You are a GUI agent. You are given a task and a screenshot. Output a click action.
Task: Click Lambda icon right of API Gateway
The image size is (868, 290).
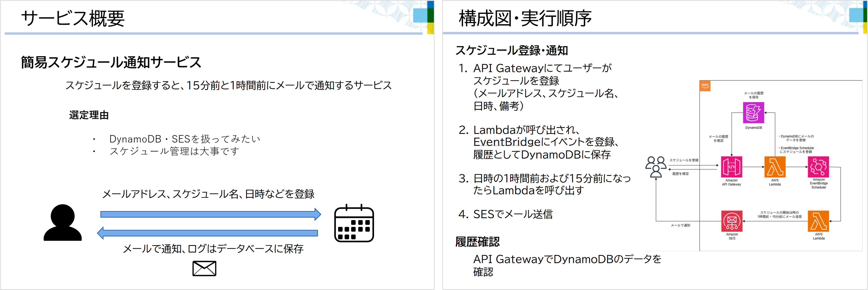click(775, 167)
